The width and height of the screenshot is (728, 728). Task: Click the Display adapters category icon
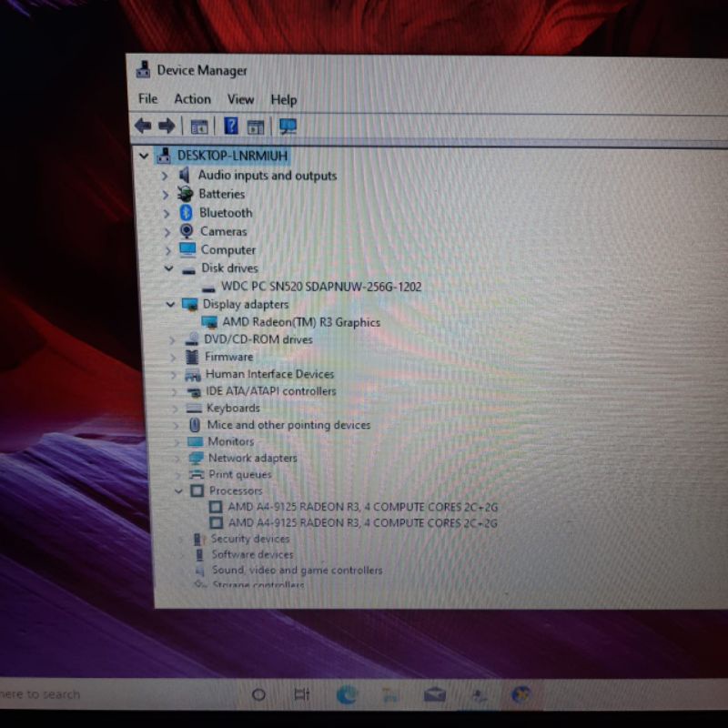pyautogui.click(x=189, y=305)
